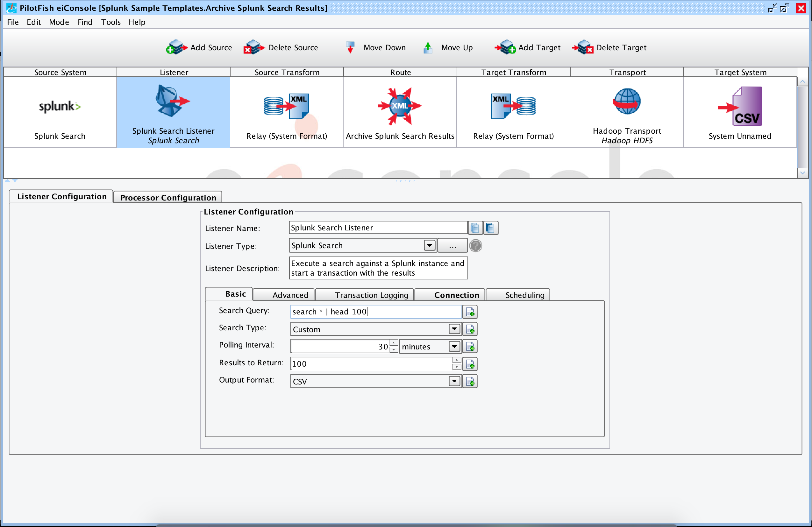The image size is (812, 527).
Task: Click the expression icon beside Results to Return
Action: pos(470,364)
